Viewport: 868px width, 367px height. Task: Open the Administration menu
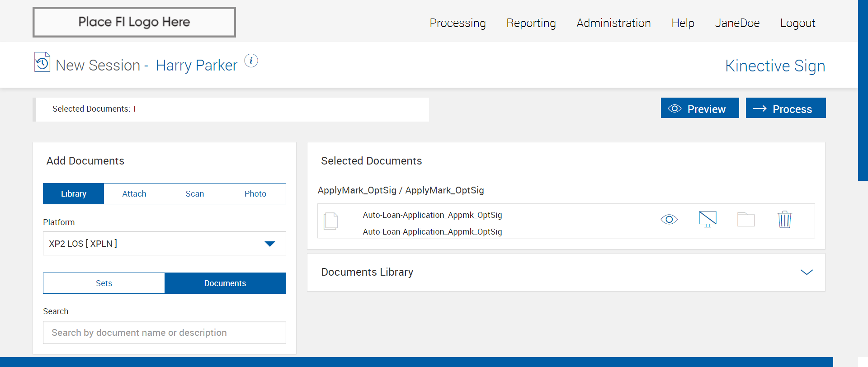613,23
